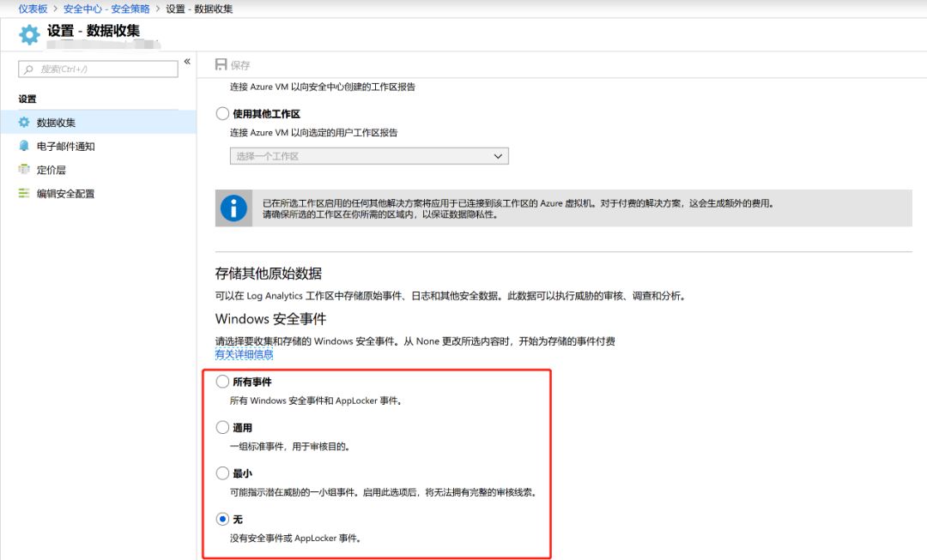Image resolution: width=927 pixels, height=560 pixels.
Task: Open 电子邮件通知 in the settings menu
Action: [x=65, y=147]
